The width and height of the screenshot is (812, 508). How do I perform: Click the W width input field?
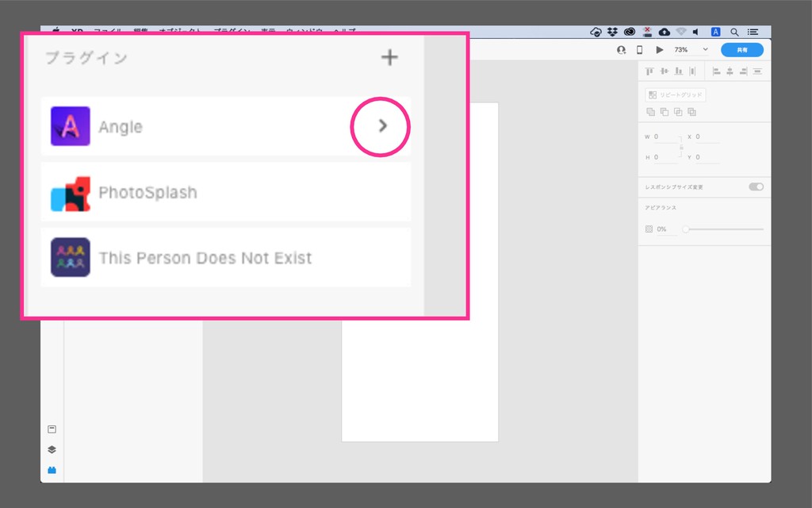[x=665, y=137]
